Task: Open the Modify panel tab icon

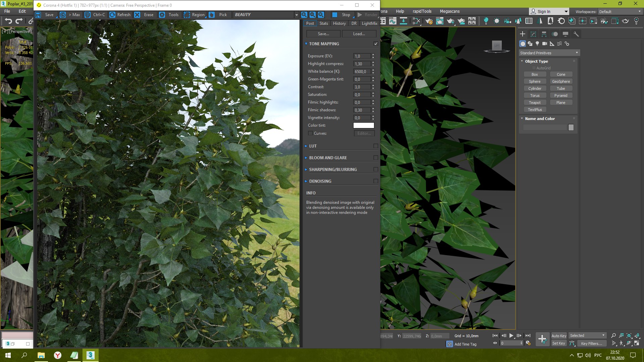Action: 533,34
